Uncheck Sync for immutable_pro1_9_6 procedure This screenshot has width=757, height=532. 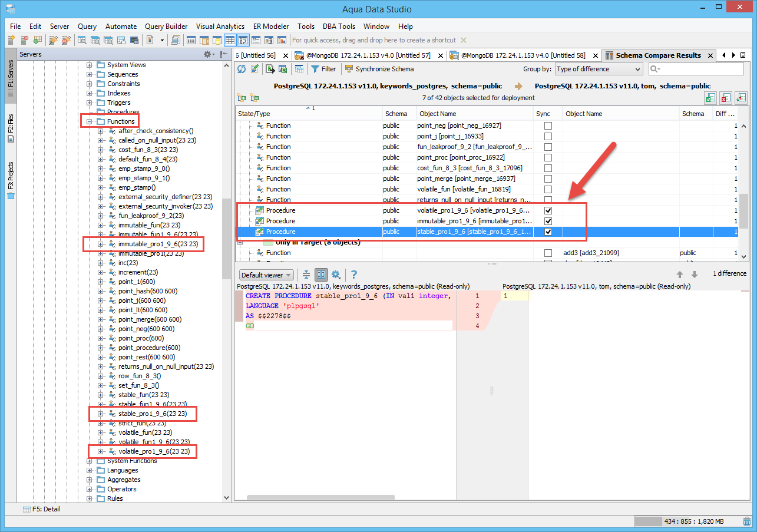(x=548, y=221)
